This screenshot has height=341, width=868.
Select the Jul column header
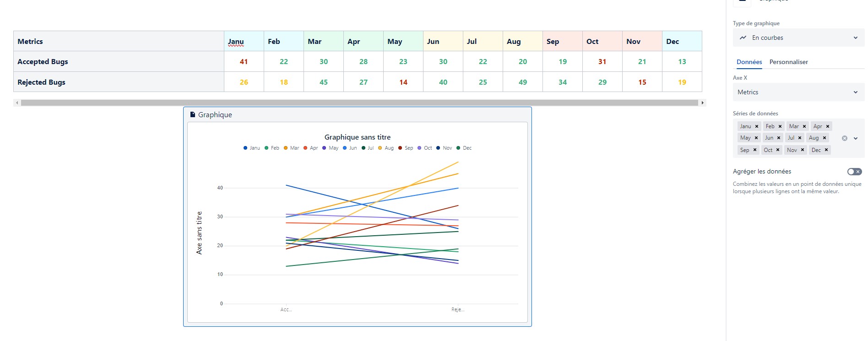click(x=483, y=41)
